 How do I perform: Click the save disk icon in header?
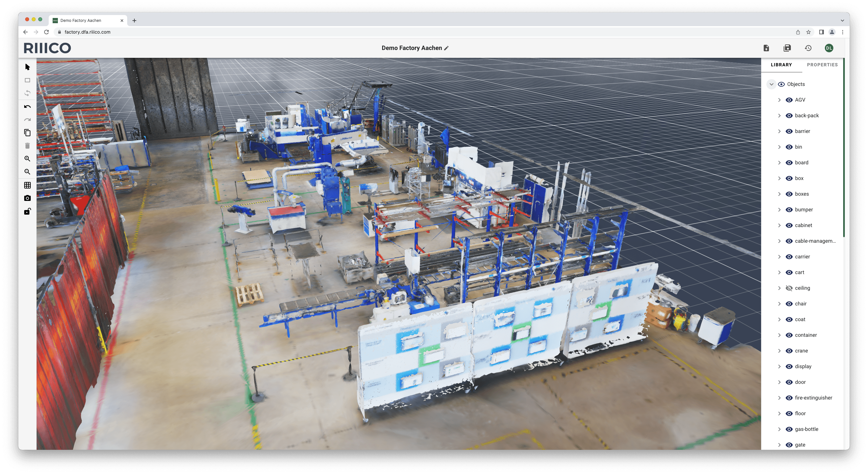click(787, 48)
